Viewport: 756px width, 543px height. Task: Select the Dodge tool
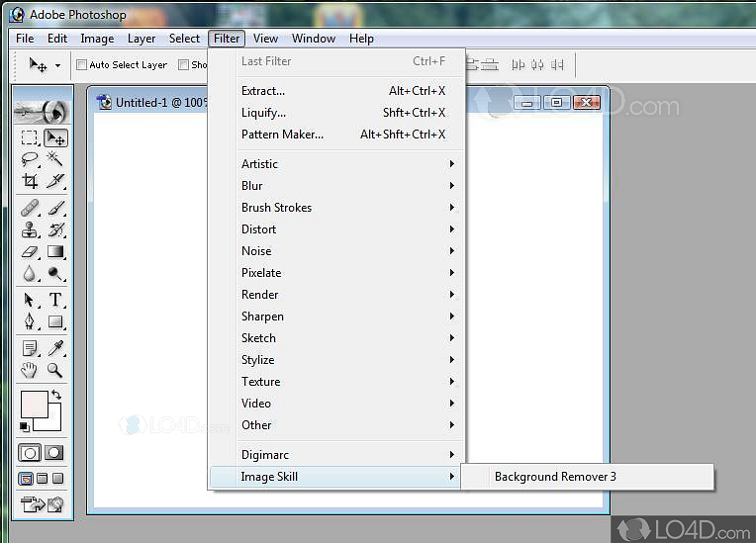pyautogui.click(x=55, y=273)
